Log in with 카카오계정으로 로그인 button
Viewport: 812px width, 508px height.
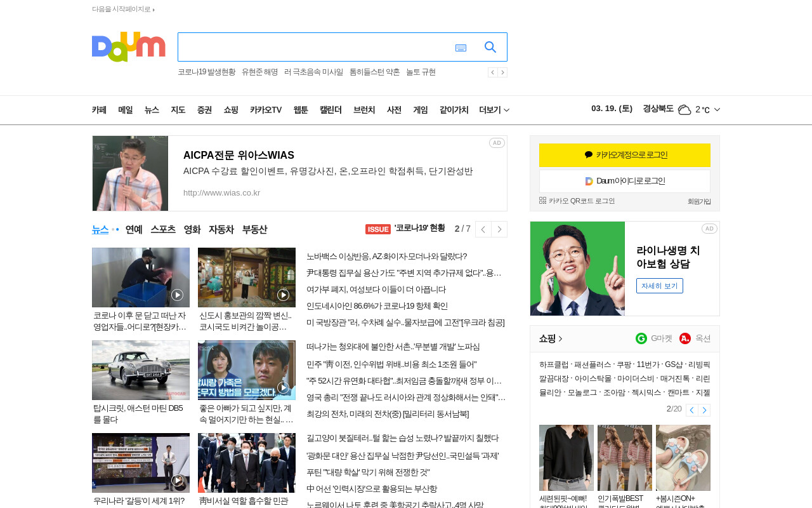[625, 155]
